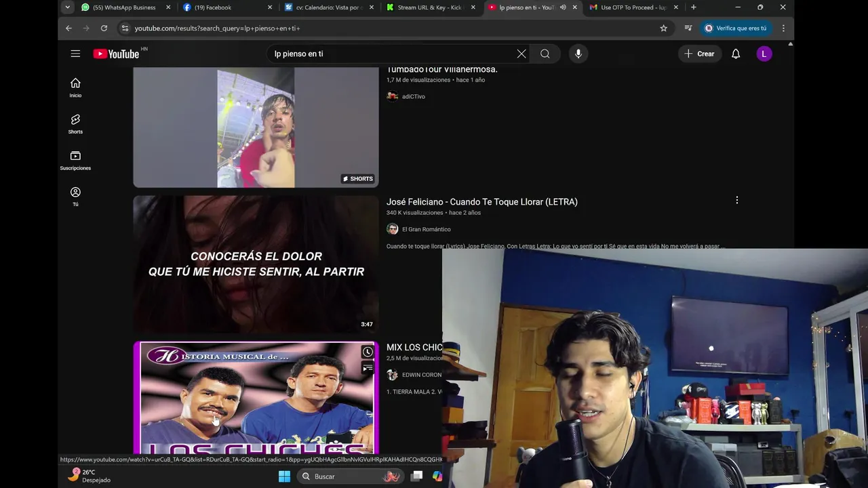868x488 pixels.
Task: Open the El Gran Romántico channel link
Action: (426, 229)
